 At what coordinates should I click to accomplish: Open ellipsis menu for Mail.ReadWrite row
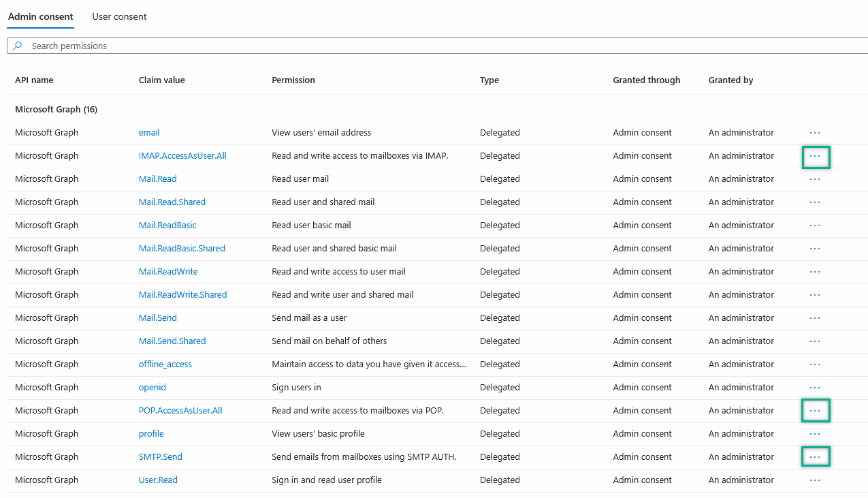click(x=815, y=272)
